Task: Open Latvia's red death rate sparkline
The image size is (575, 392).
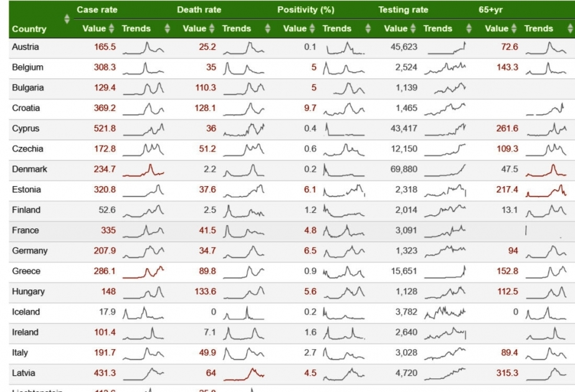Action: (x=244, y=374)
